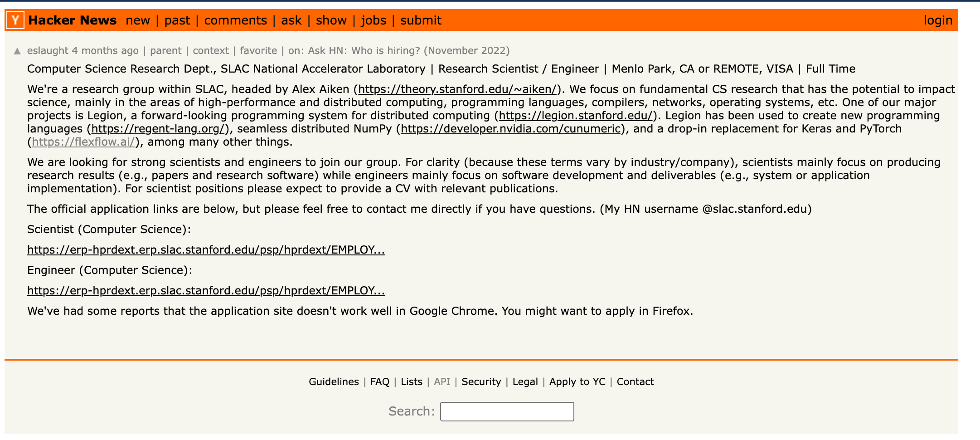Open the FAQ footer link
The height and width of the screenshot is (440, 980).
point(380,382)
